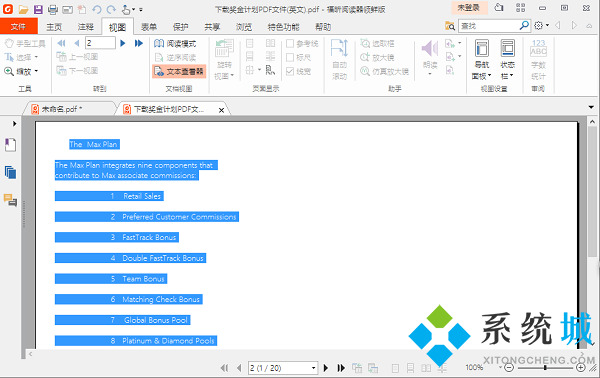Image resolution: width=600 pixels, height=378 pixels.
Task: Click the zoom slider handle in the status bar
Action: [545, 368]
